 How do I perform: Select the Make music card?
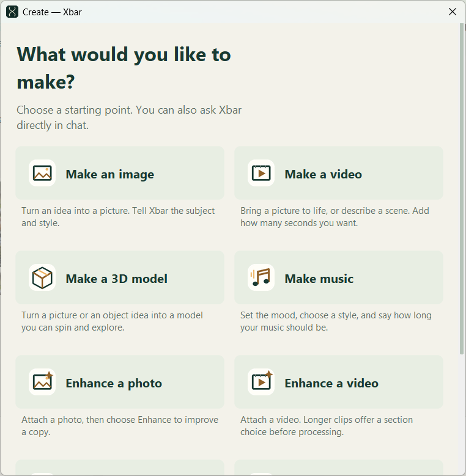click(x=339, y=277)
